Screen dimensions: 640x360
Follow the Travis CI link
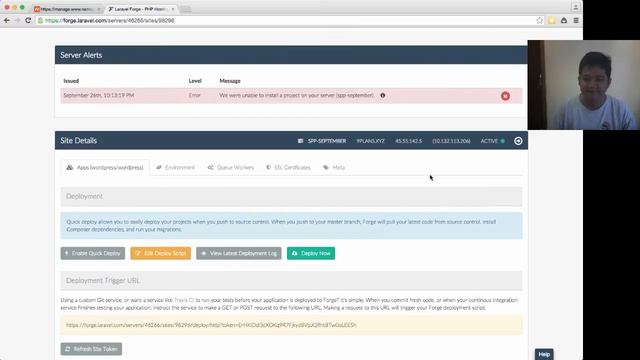(x=184, y=300)
